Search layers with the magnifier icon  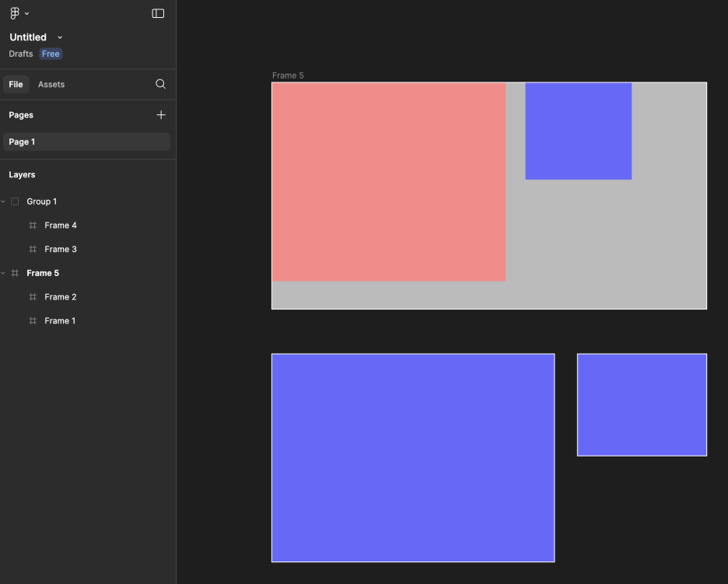click(x=161, y=84)
